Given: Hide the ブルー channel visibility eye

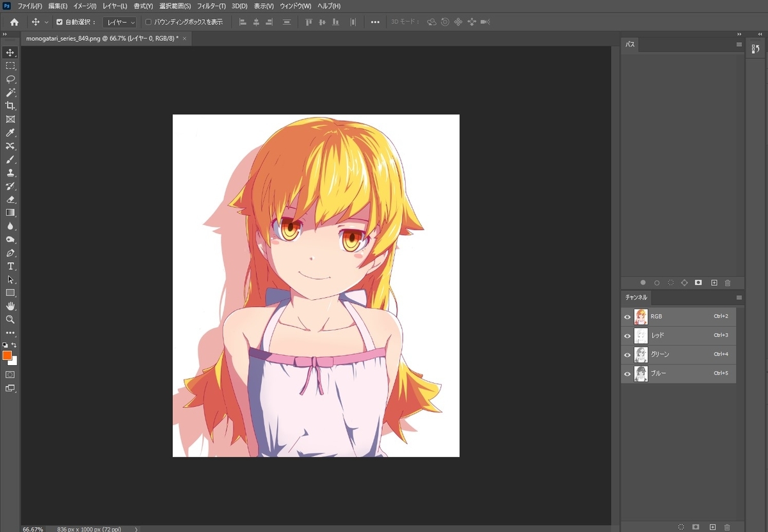Looking at the screenshot, I should pyautogui.click(x=627, y=373).
